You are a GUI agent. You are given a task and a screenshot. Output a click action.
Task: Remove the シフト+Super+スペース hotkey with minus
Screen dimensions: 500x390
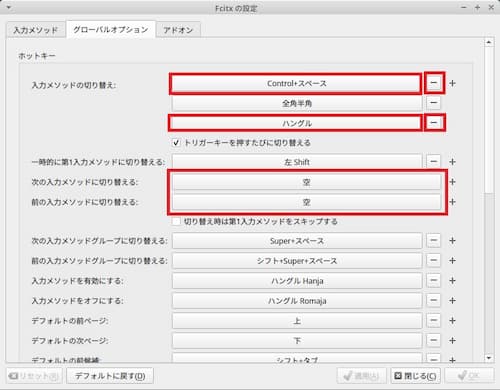coord(433,260)
